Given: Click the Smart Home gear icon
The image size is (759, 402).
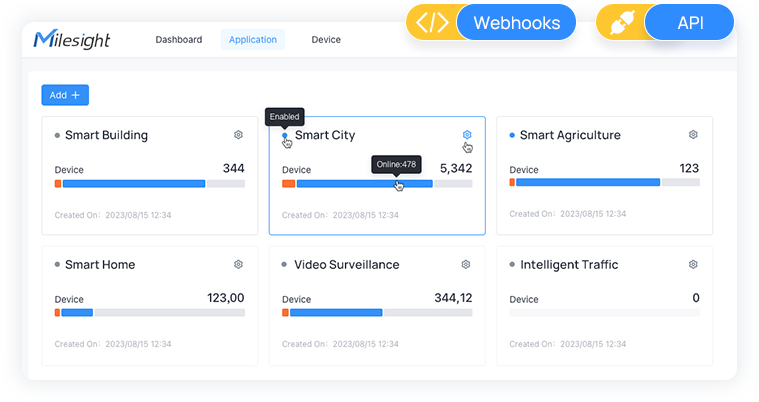Looking at the screenshot, I should pyautogui.click(x=238, y=265).
